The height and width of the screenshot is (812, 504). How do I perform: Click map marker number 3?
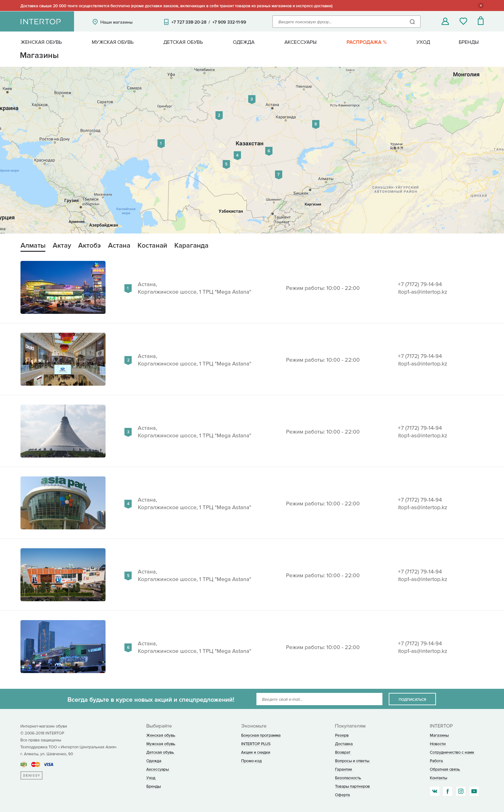252,99
